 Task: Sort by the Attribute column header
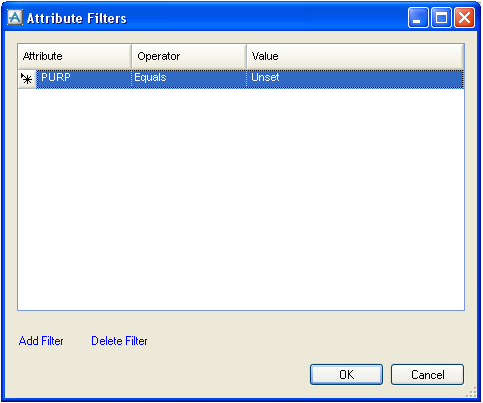75,56
